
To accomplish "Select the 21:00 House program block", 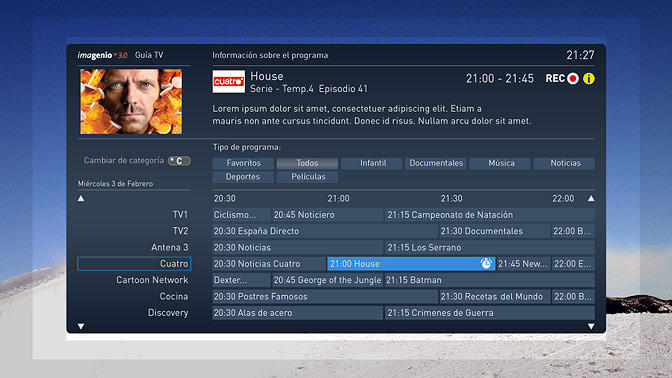I will pyautogui.click(x=411, y=264).
